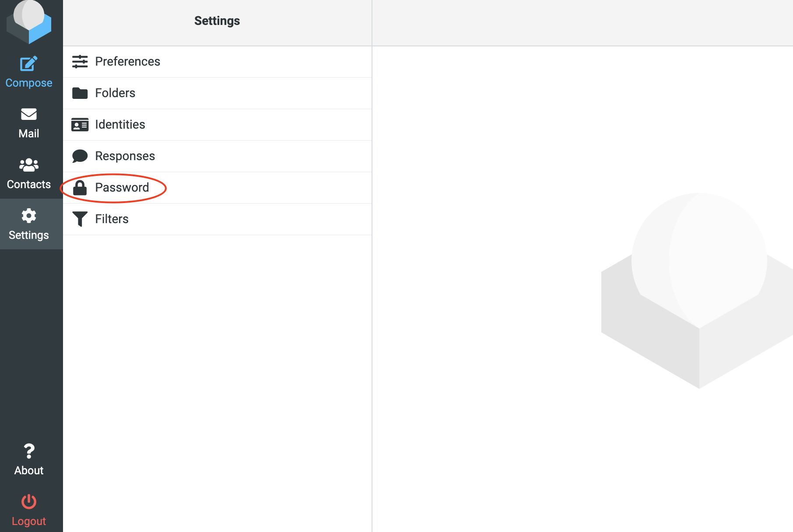Image resolution: width=793 pixels, height=532 pixels.
Task: Select the Settings gear icon
Action: coord(28,215)
